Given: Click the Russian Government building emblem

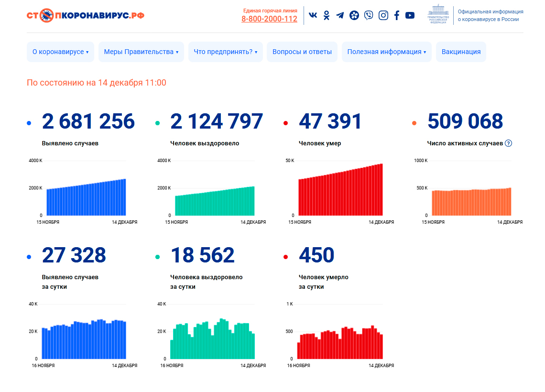Looking at the screenshot, I should pyautogui.click(x=438, y=14).
